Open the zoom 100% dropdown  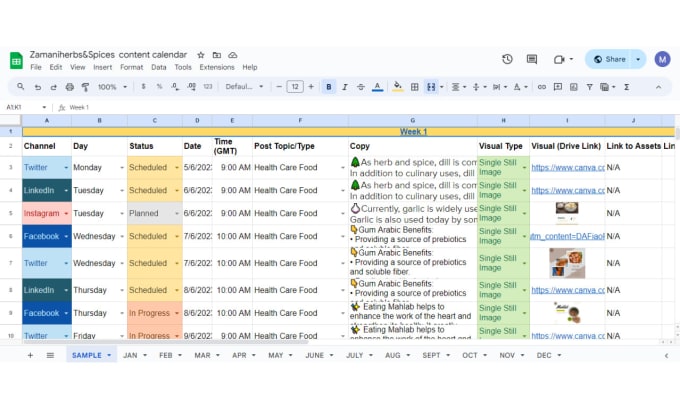[x=112, y=87]
